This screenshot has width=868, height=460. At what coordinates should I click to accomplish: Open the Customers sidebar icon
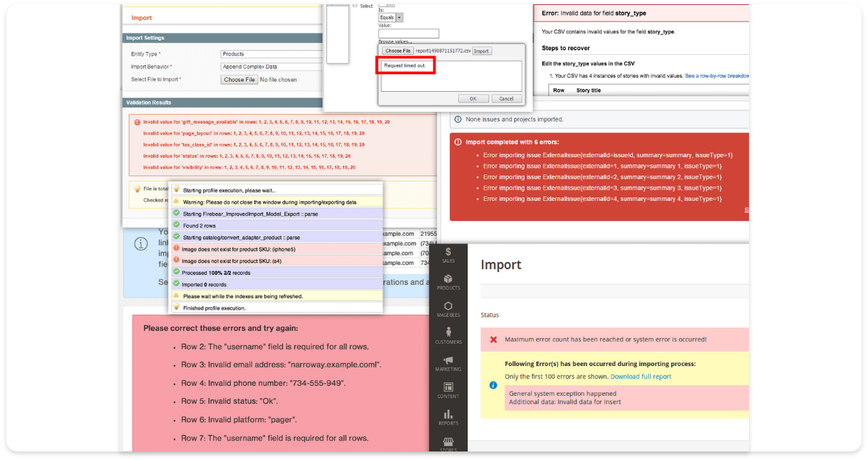point(448,336)
